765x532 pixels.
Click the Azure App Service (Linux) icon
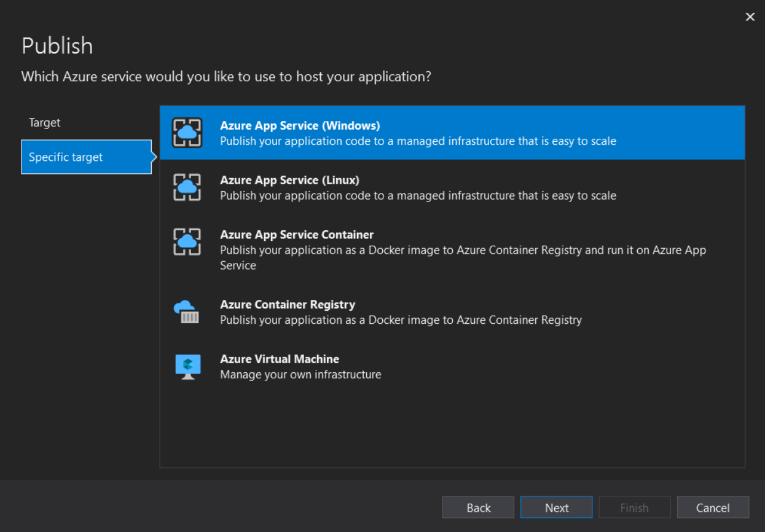(186, 187)
